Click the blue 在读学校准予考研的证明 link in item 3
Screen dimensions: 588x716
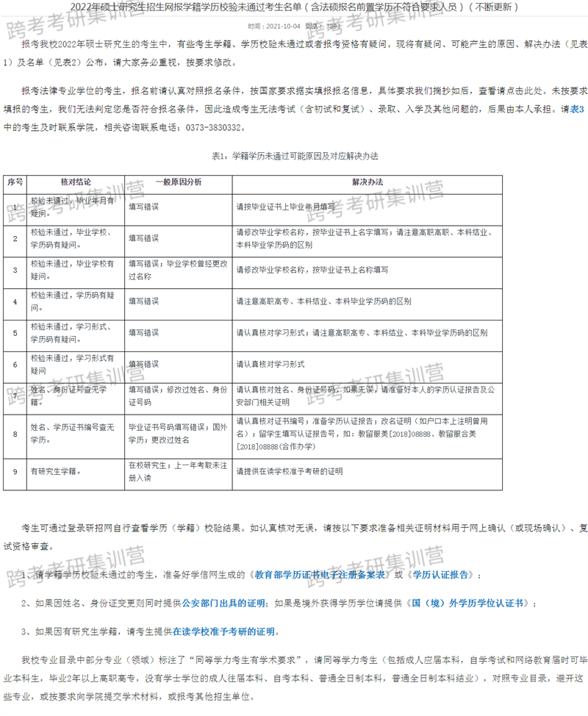(x=223, y=631)
